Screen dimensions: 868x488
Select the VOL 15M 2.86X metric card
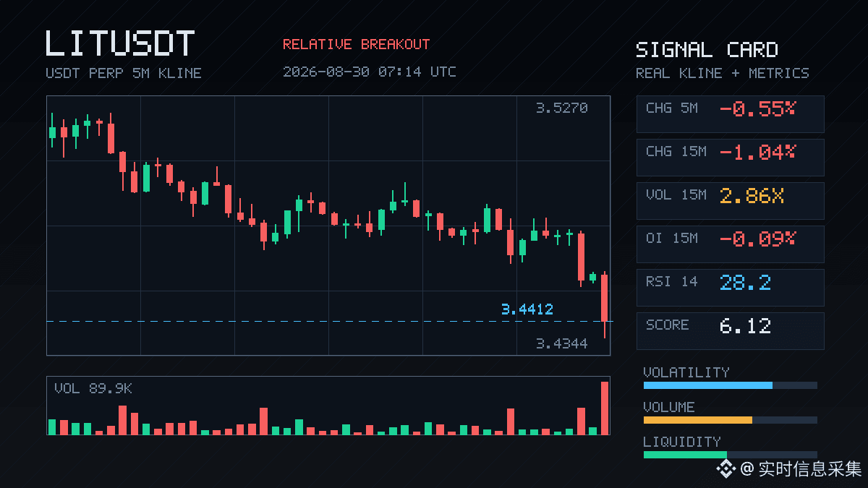click(x=730, y=201)
